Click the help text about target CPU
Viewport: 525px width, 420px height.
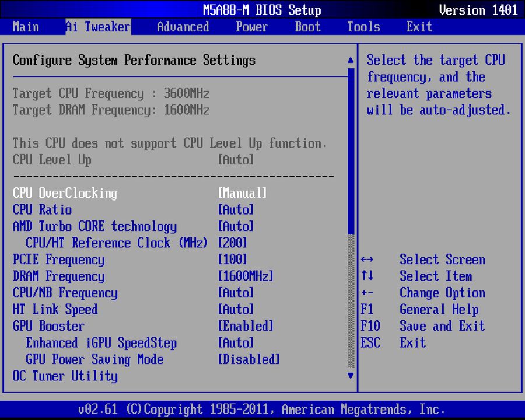tap(439, 85)
